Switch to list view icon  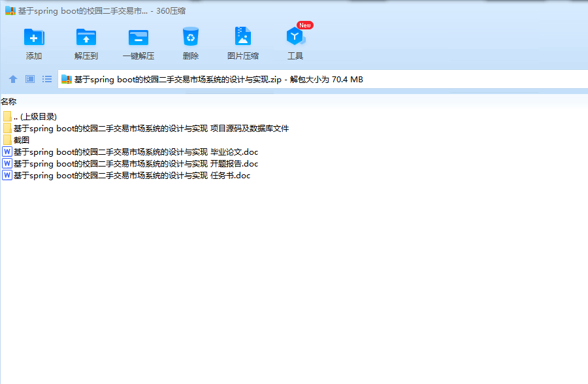pyautogui.click(x=47, y=79)
